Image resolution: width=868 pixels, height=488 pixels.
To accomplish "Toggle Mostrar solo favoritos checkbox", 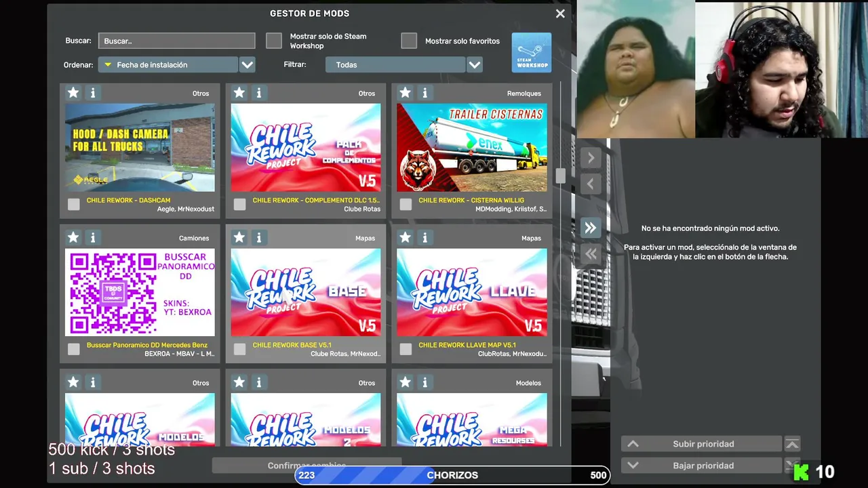I will coord(409,41).
